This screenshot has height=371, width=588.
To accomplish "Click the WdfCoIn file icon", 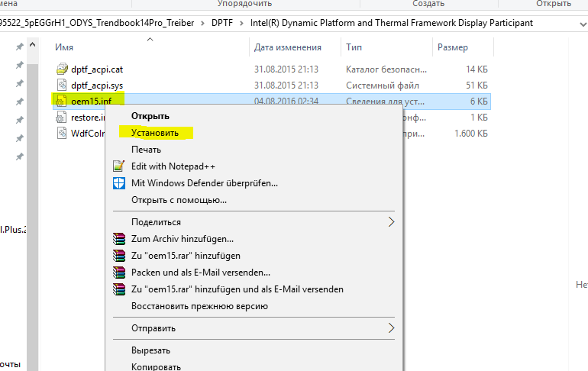I will point(62,133).
